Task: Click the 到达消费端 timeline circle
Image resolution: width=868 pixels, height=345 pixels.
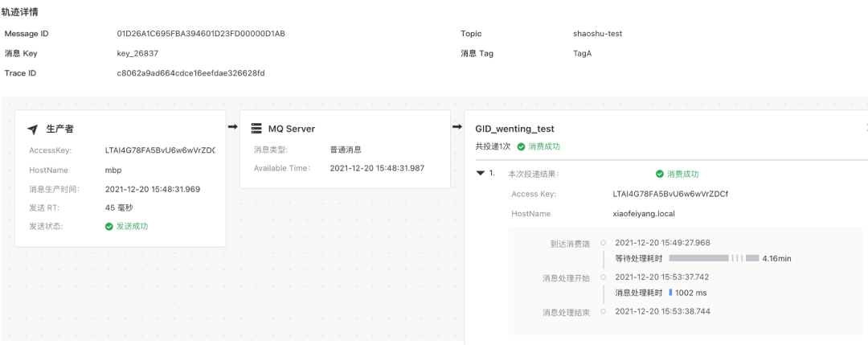Action: pyautogui.click(x=604, y=243)
